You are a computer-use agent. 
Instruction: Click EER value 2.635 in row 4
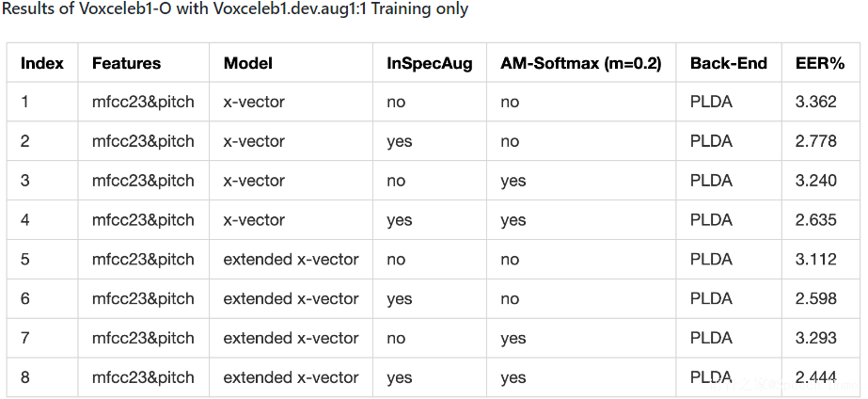[x=815, y=220]
